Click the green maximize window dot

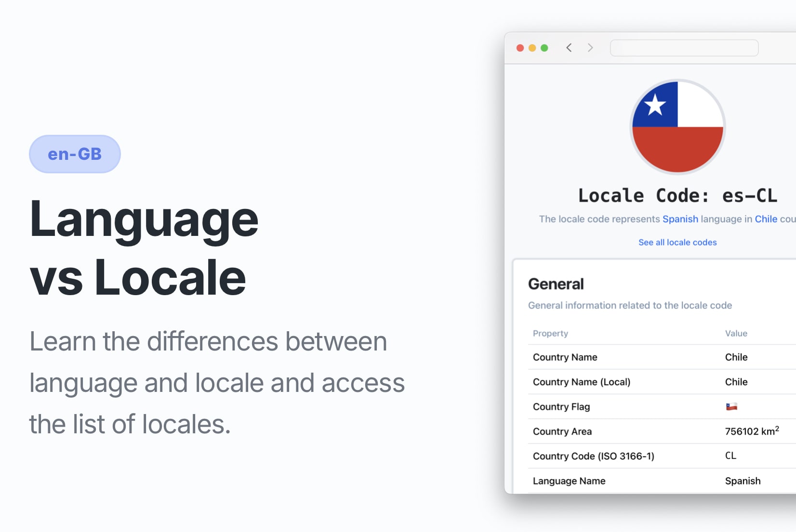tap(544, 48)
